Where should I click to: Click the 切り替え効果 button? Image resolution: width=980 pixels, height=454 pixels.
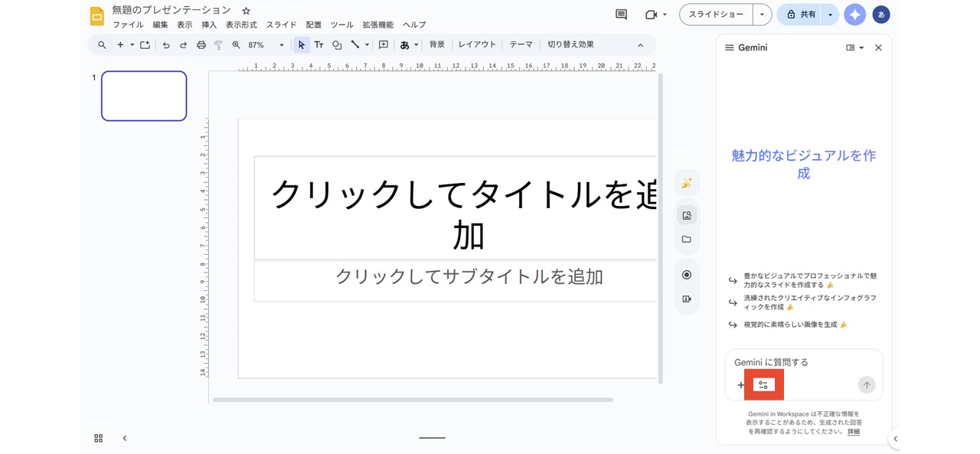pyautogui.click(x=570, y=44)
